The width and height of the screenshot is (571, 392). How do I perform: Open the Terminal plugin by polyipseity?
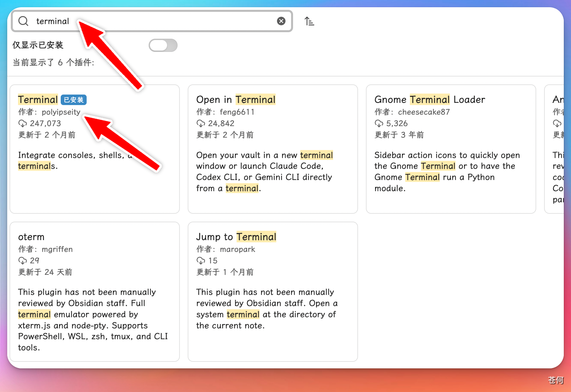95,149
